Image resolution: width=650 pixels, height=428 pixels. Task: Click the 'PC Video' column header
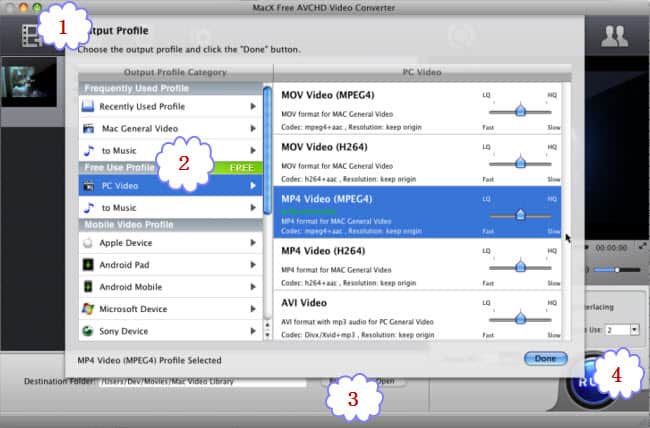422,72
